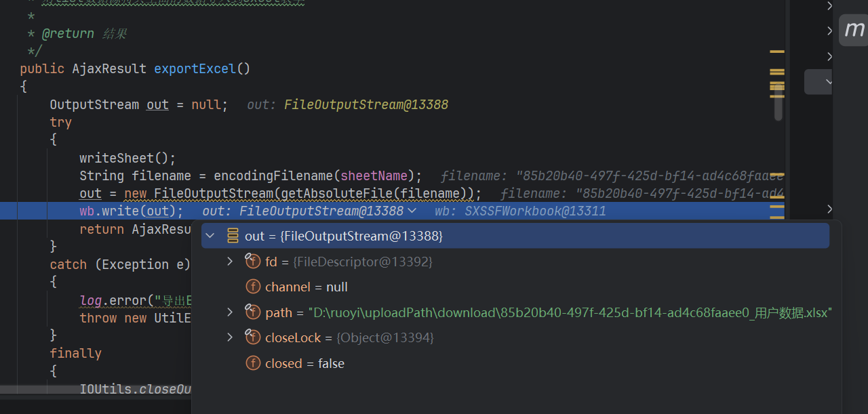Viewport: 868px width, 414px height.
Task: Click the writeSheet() call
Action: [127, 159]
